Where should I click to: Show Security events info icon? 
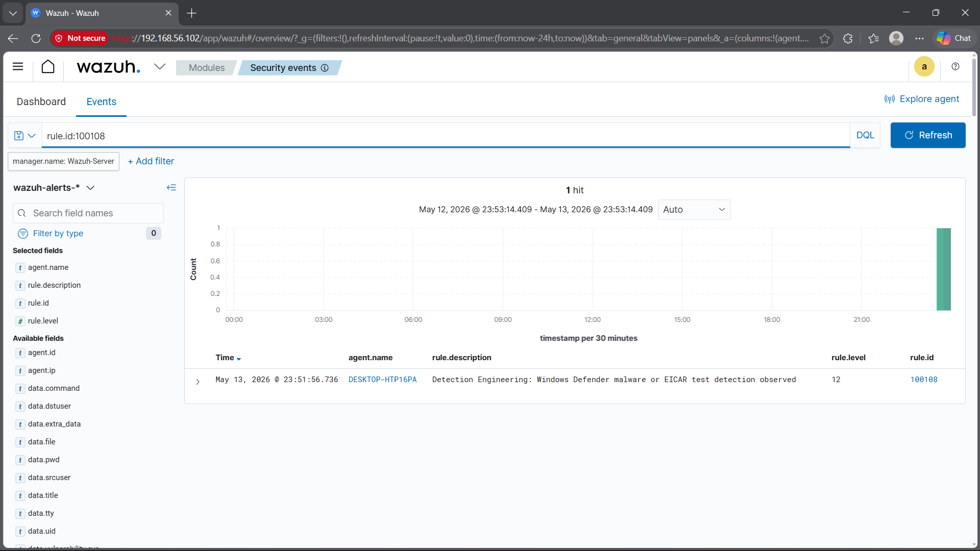tap(325, 68)
